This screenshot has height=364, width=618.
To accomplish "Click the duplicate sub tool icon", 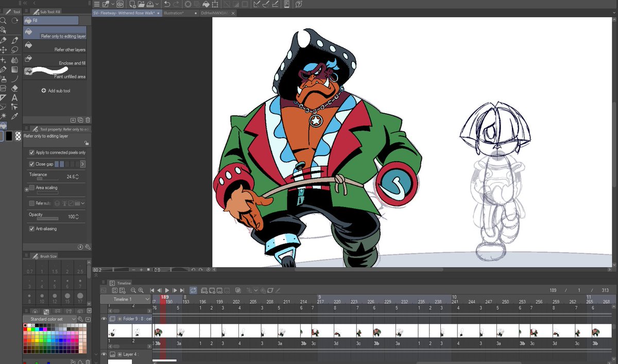I will (x=80, y=120).
